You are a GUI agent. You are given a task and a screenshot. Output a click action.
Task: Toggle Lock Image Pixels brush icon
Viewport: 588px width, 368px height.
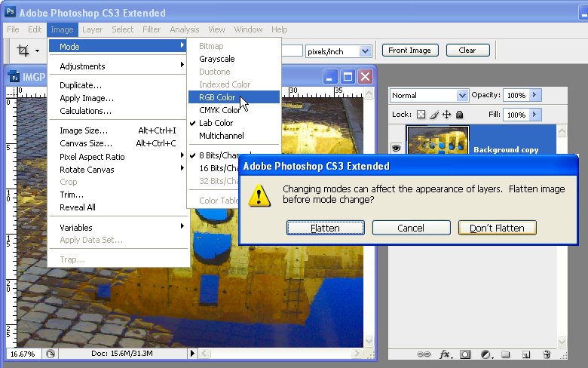pos(434,115)
